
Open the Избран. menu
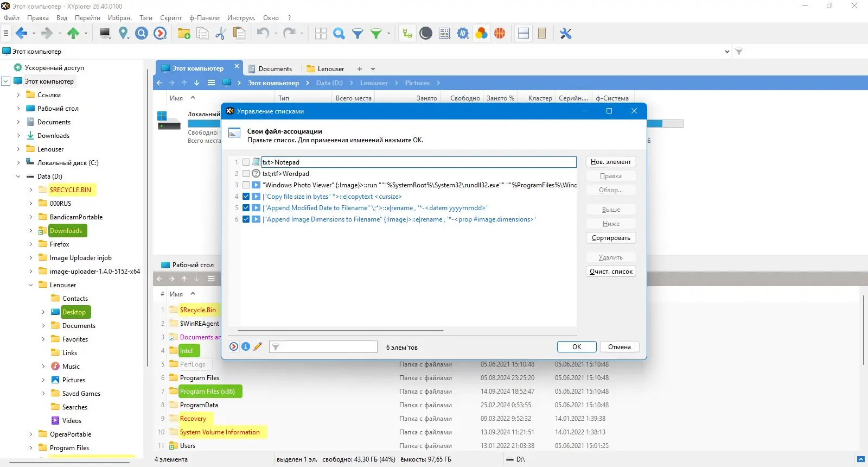[120, 18]
